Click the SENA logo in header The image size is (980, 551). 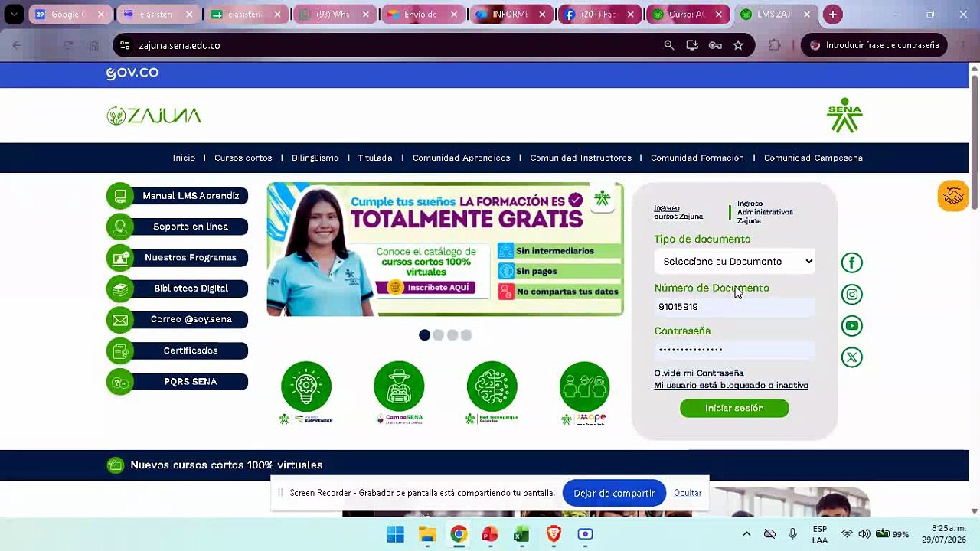844,115
